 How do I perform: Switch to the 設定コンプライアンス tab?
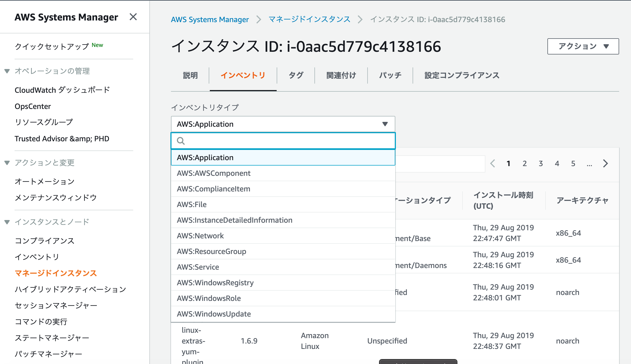(462, 75)
